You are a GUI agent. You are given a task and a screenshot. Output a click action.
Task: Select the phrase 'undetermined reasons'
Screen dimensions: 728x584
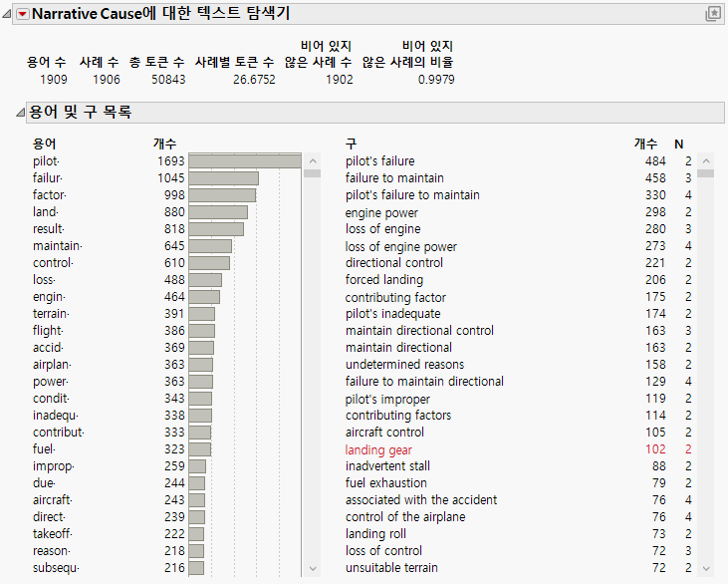pyautogui.click(x=404, y=365)
